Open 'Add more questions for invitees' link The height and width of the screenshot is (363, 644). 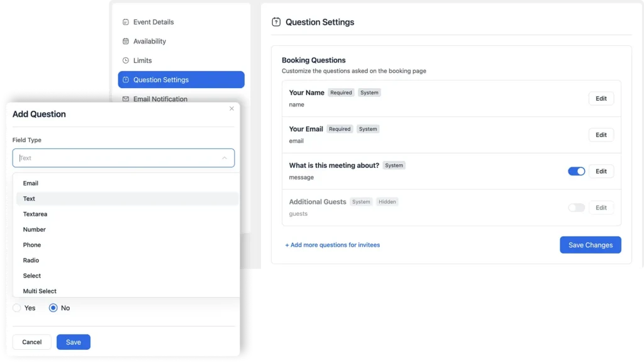tap(333, 245)
